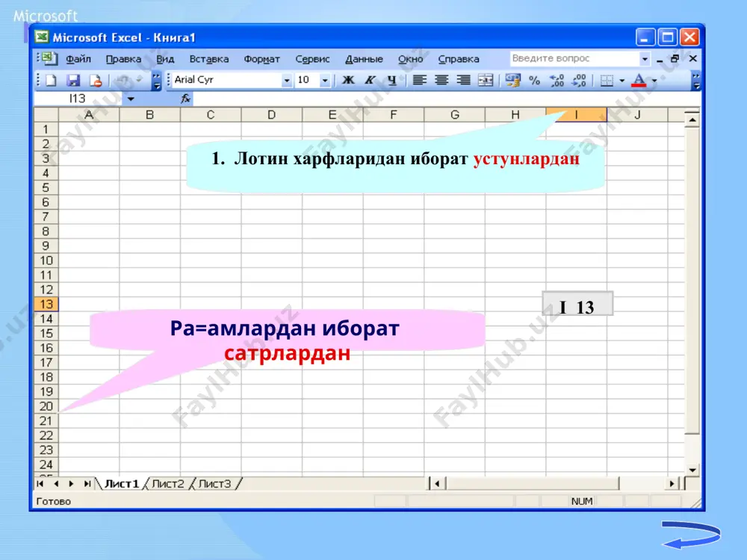Click the Undo arrow icon
The height and width of the screenshot is (560, 747).
tap(123, 81)
